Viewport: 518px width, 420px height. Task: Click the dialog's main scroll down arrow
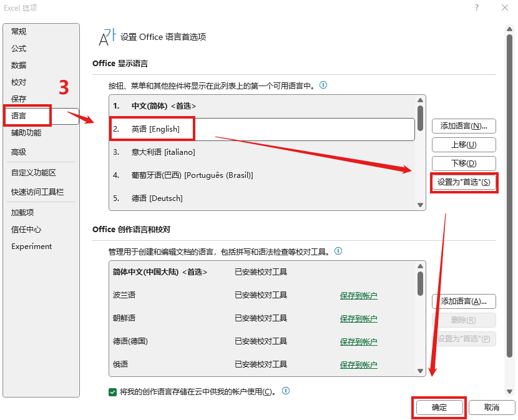pyautogui.click(x=510, y=391)
